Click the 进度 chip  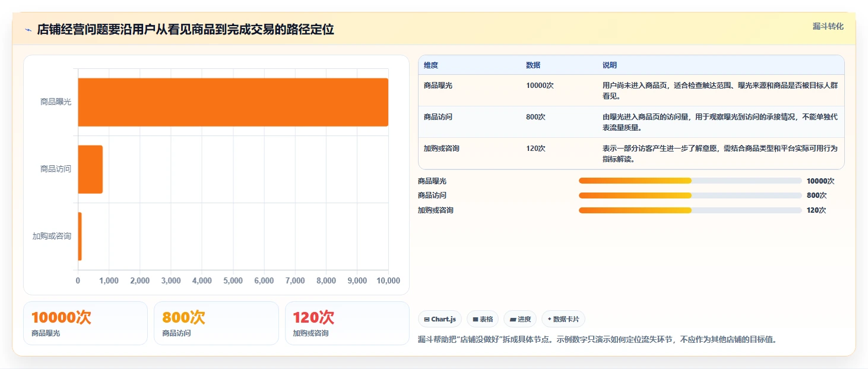[x=520, y=319]
